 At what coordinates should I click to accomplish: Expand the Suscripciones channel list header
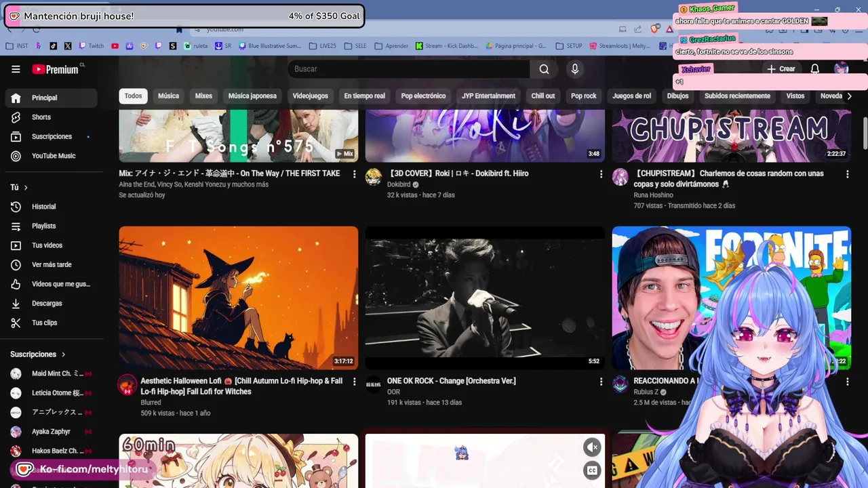(38, 354)
